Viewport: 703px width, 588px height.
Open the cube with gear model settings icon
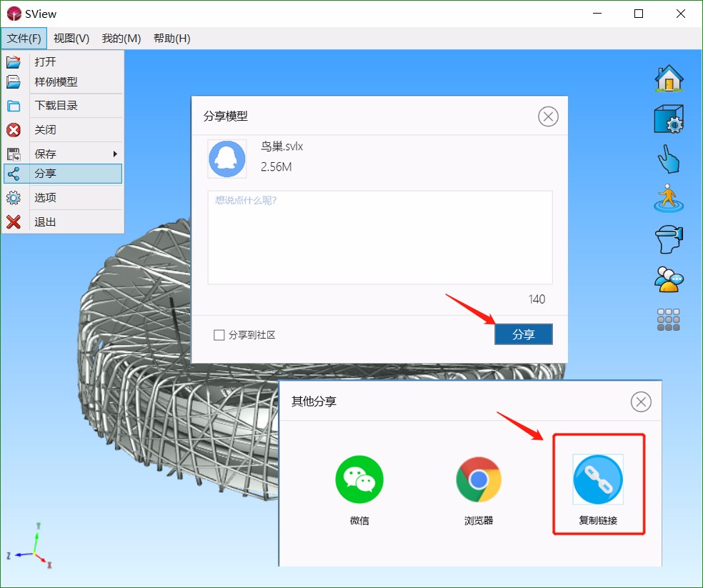tap(669, 119)
